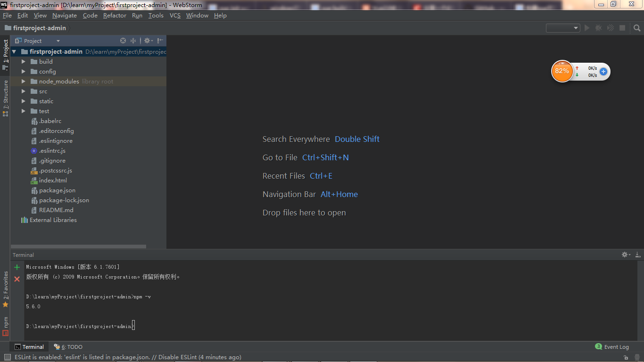This screenshot has height=362, width=644.
Task: Click the Collapse All icon in Project panel
Action: coord(133,41)
